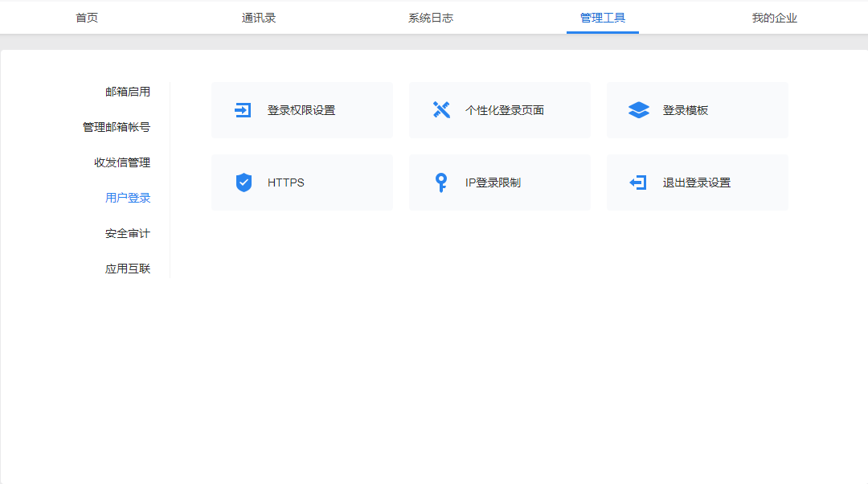
Task: Open the 通讯录 tab
Action: point(259,18)
